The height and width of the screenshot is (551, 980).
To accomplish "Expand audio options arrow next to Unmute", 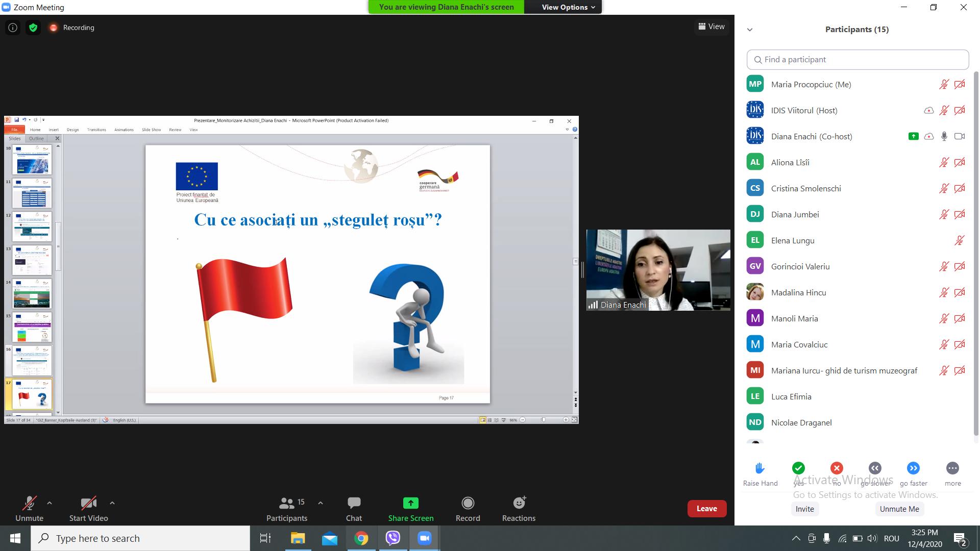I will (50, 503).
